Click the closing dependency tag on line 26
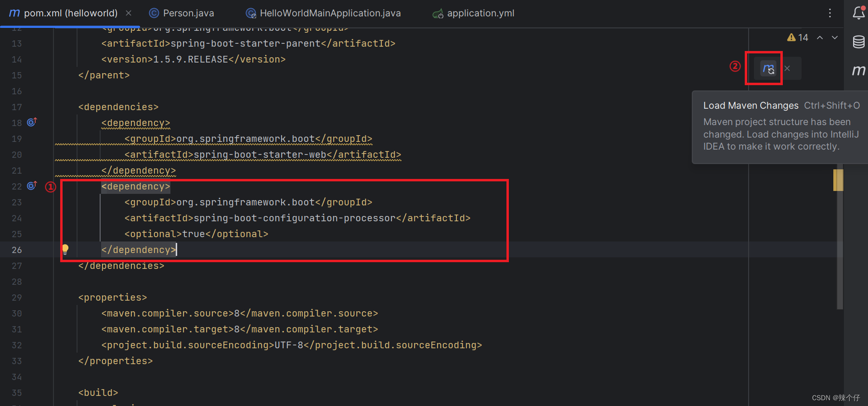 tap(139, 250)
